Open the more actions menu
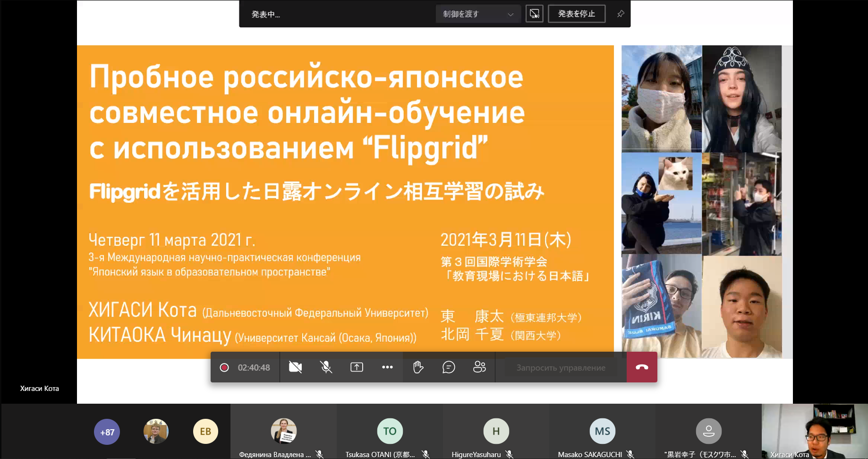This screenshot has height=459, width=868. (x=387, y=367)
